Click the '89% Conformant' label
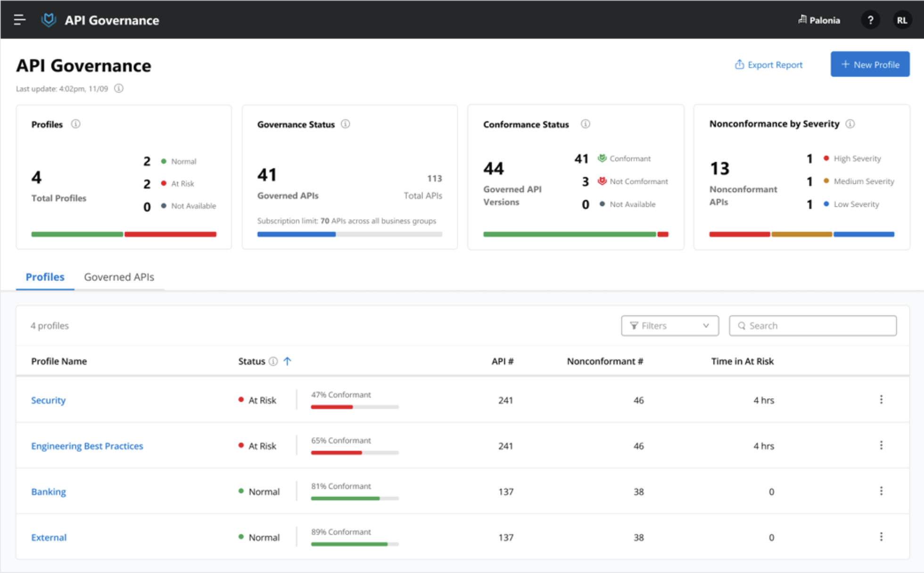This screenshot has height=573, width=924. 341,532
